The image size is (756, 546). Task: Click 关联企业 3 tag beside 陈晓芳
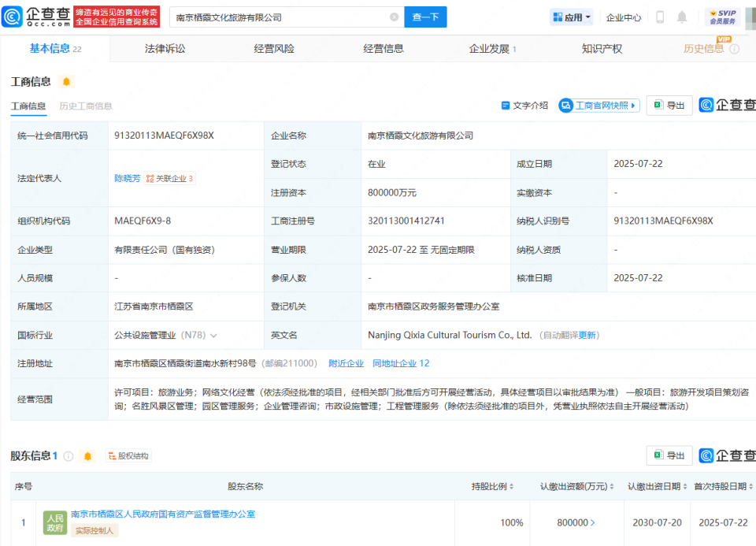tap(169, 179)
